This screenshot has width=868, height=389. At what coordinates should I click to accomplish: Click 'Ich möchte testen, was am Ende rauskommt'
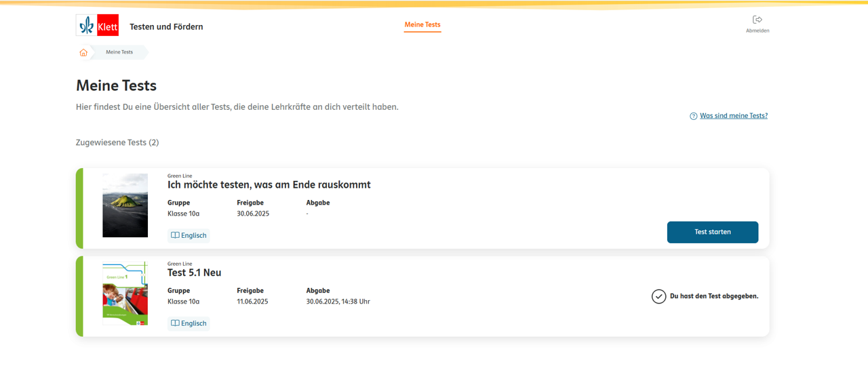pyautogui.click(x=269, y=185)
